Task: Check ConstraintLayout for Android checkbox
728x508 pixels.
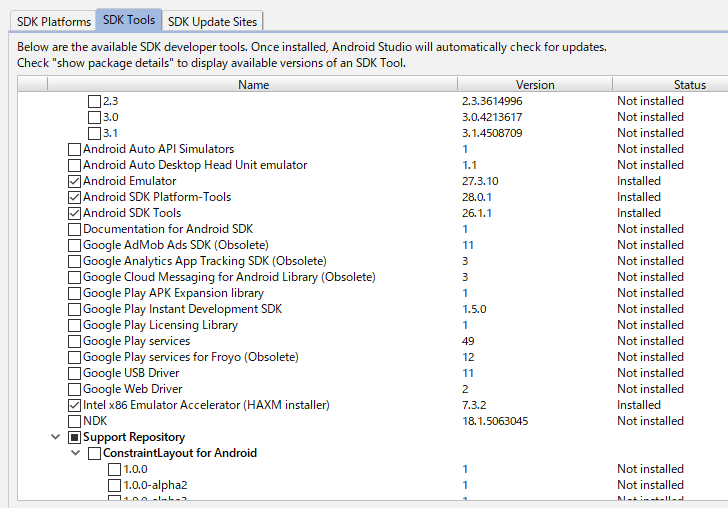Action: pos(94,453)
